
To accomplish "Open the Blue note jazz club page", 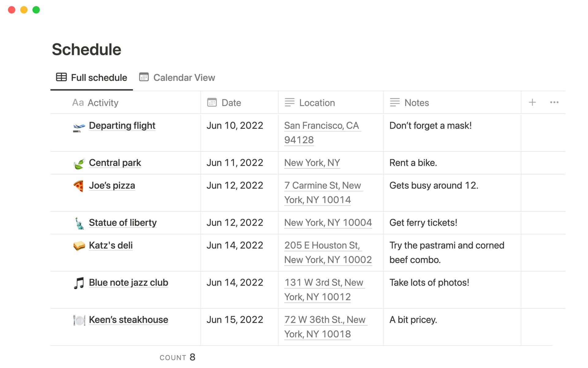I will 128,282.
